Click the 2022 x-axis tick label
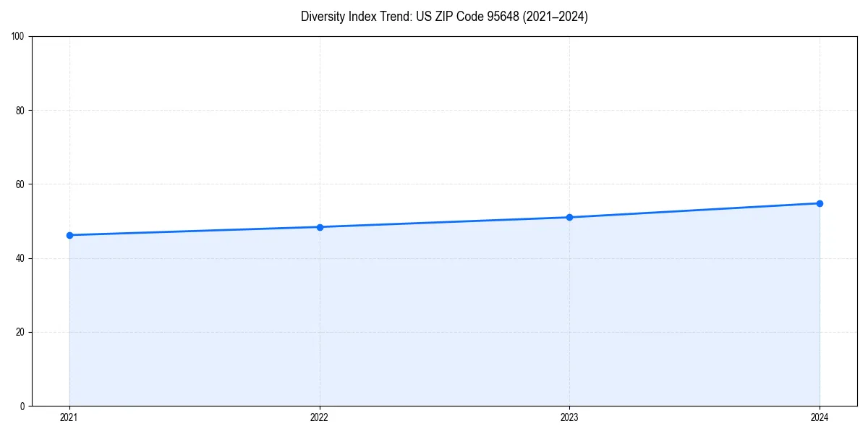This screenshot has width=868, height=434. (319, 417)
